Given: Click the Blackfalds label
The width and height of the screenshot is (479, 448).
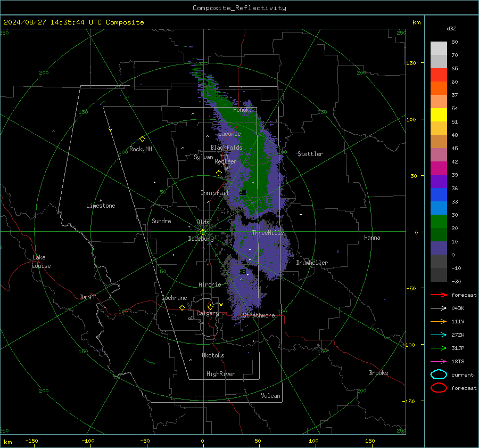Looking at the screenshot, I should click(226, 148).
